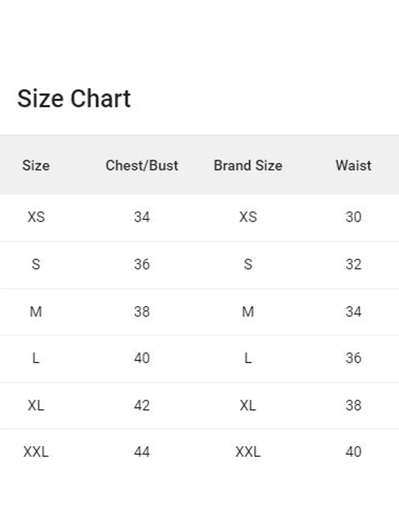Select the Waist column header
This screenshot has width=399, height=532.
tap(354, 165)
